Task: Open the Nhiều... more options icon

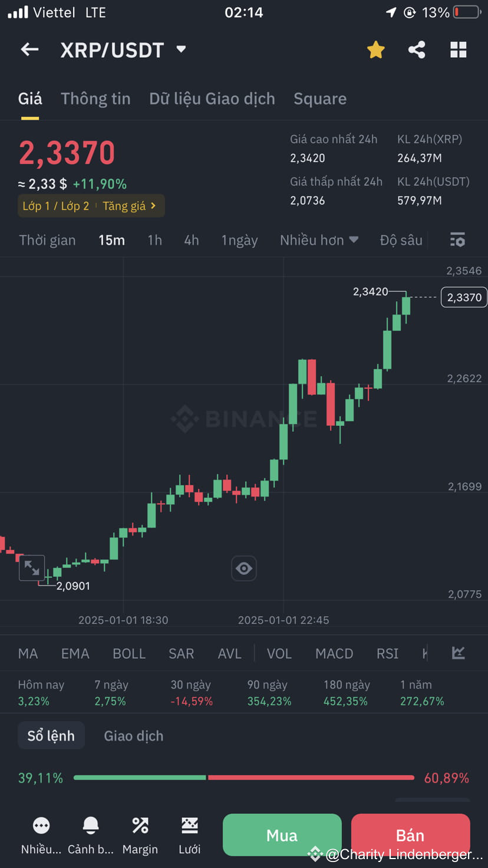Action: 41,826
